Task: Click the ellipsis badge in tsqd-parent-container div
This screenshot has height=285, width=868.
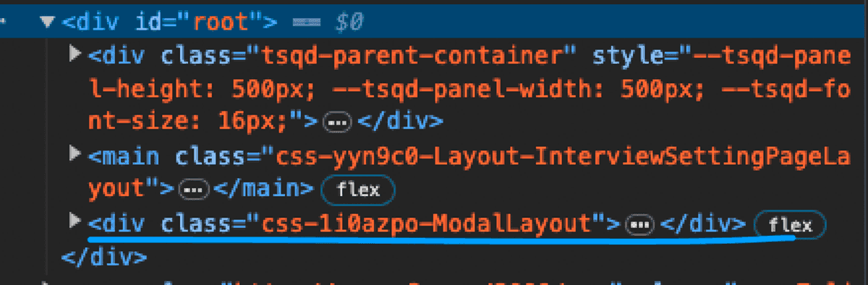Action: tap(337, 122)
